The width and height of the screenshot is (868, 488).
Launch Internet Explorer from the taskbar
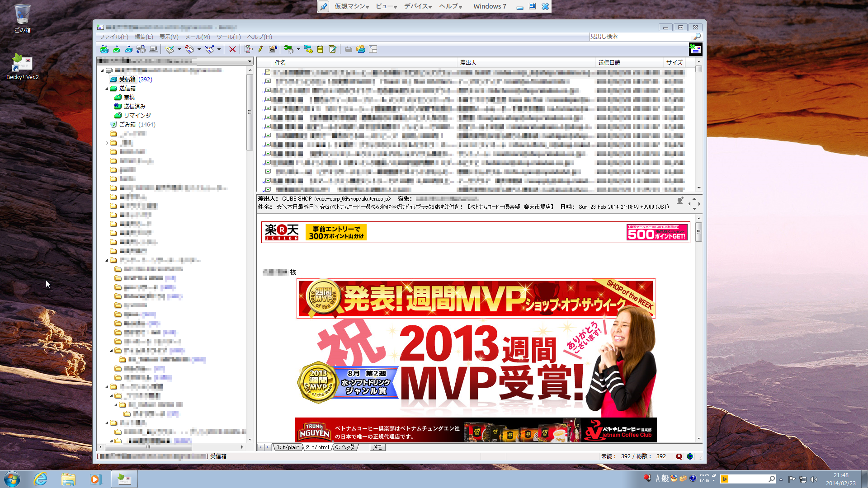(41, 479)
